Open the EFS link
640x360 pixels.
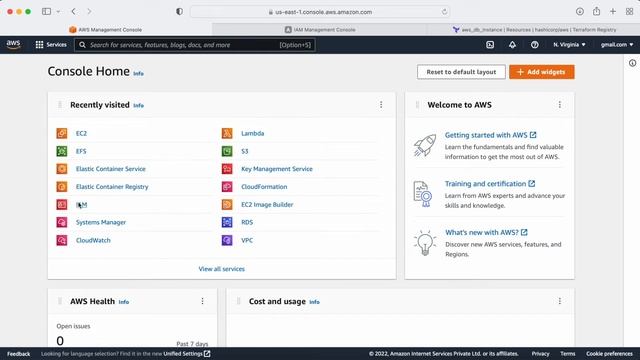[81, 151]
